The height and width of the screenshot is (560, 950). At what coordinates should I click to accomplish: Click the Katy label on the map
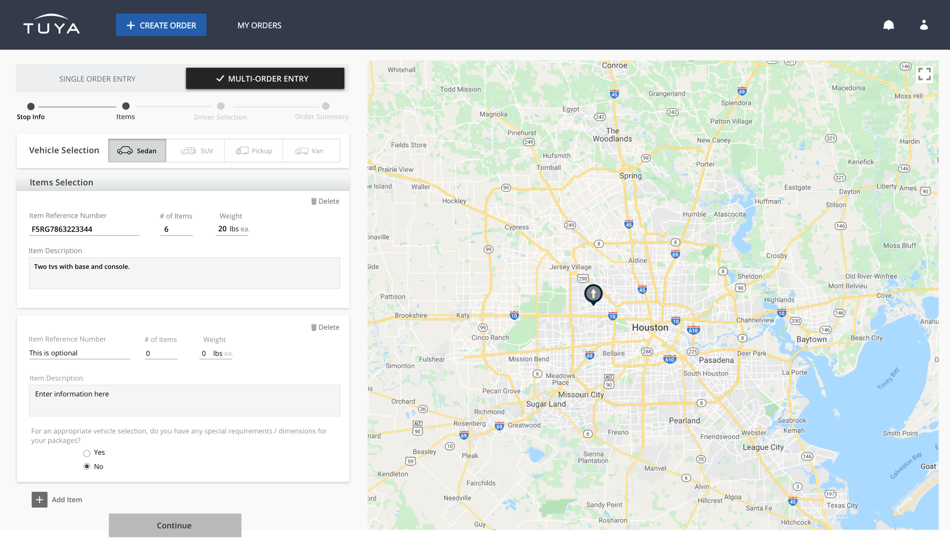[x=463, y=315]
